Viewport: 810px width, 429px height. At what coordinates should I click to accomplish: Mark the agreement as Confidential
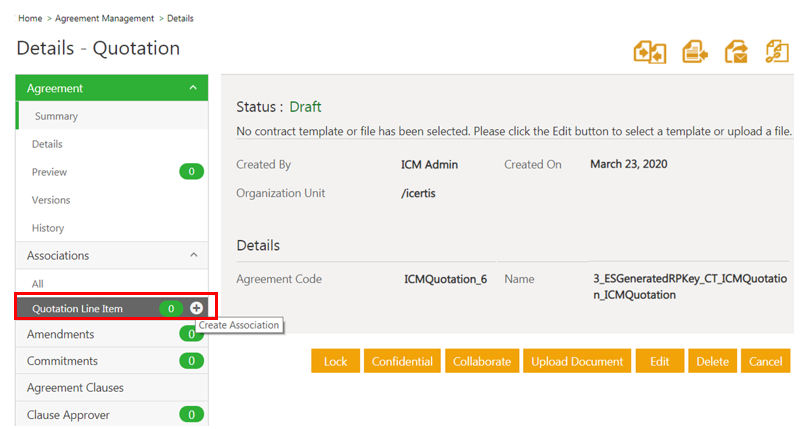[402, 361]
